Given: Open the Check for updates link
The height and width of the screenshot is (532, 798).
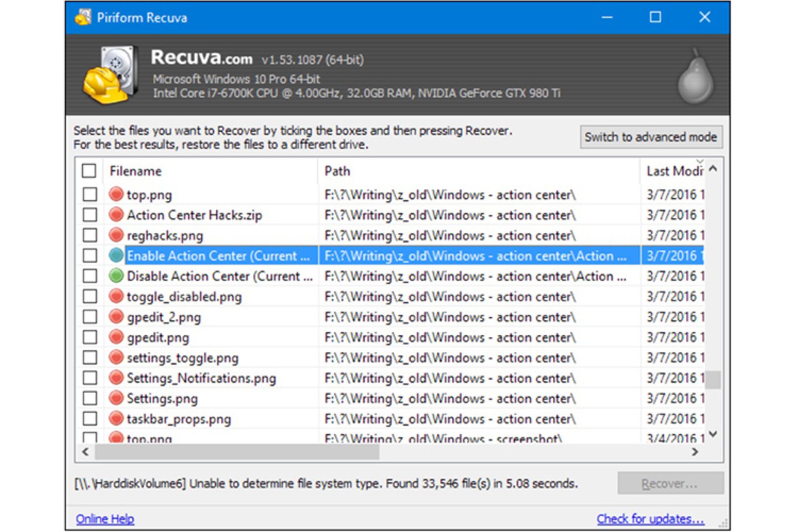Looking at the screenshot, I should [650, 519].
